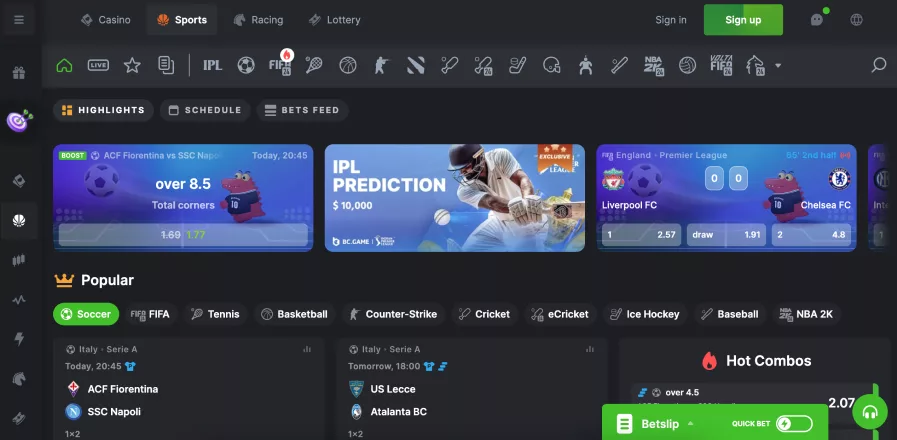Pick boosted 1.77 odds for over 8.5 corners
The width and height of the screenshot is (897, 440).
183,235
